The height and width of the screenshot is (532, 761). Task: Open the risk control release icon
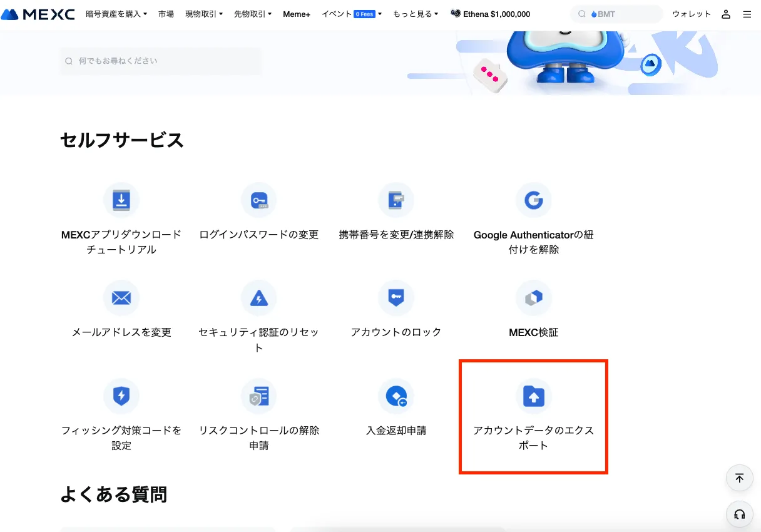pyautogui.click(x=258, y=396)
